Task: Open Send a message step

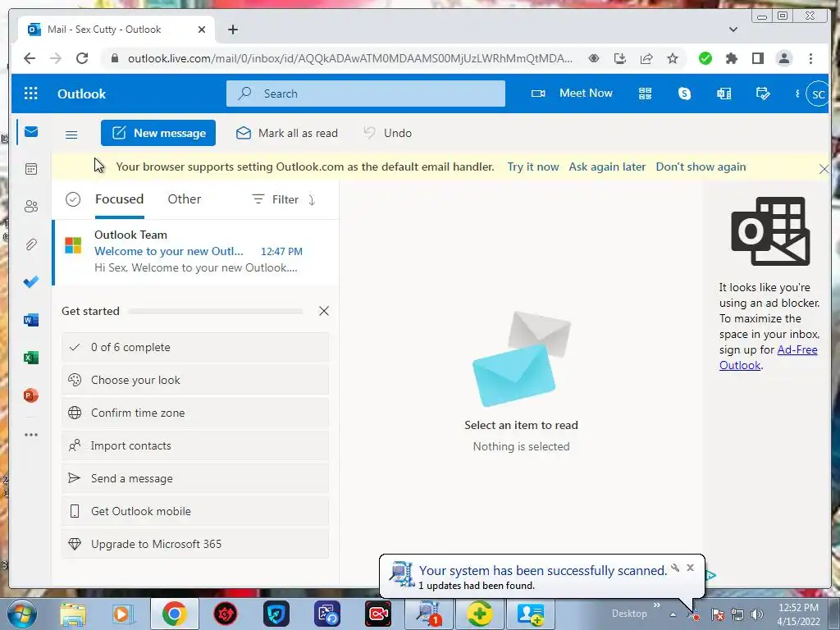Action: click(x=195, y=478)
